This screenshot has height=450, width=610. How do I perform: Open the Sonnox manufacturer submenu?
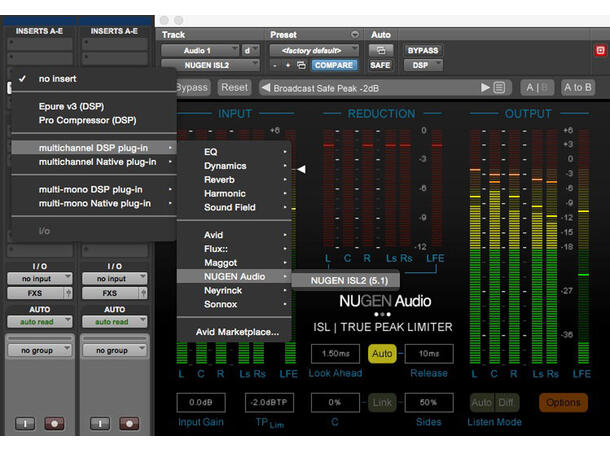pyautogui.click(x=234, y=304)
